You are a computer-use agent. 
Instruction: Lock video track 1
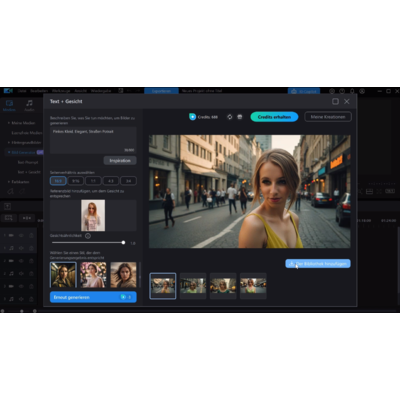pyautogui.click(x=31, y=235)
